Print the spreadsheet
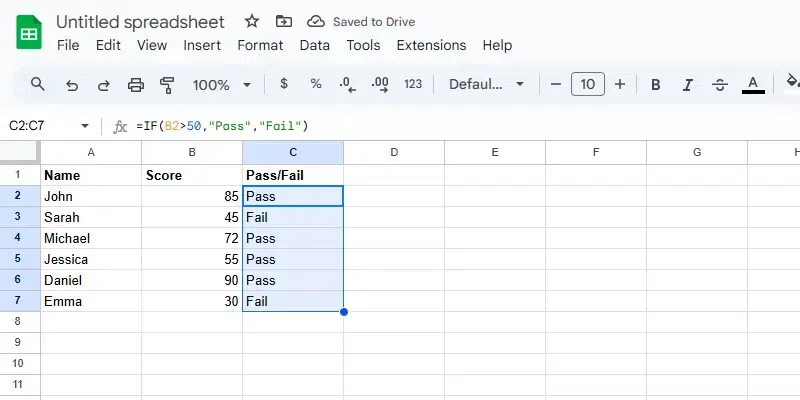The image size is (800, 400). 136,84
